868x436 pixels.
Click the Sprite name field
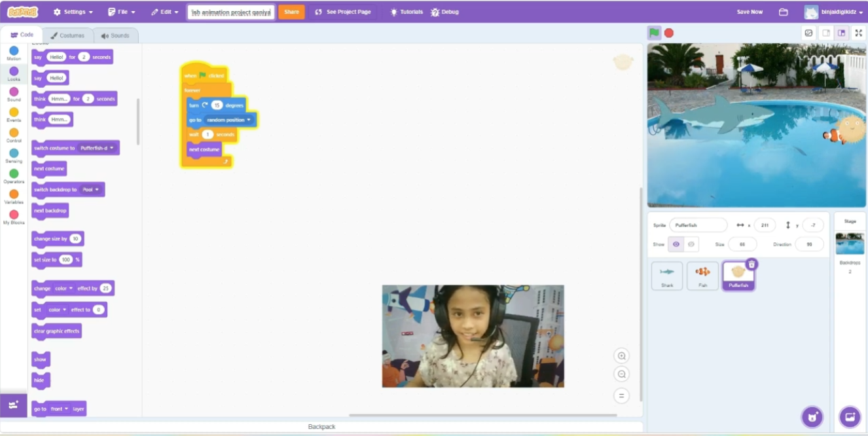click(x=698, y=225)
